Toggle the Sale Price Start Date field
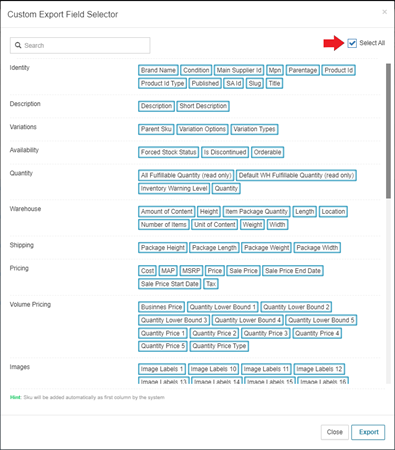The image size is (395, 450). coord(170,284)
